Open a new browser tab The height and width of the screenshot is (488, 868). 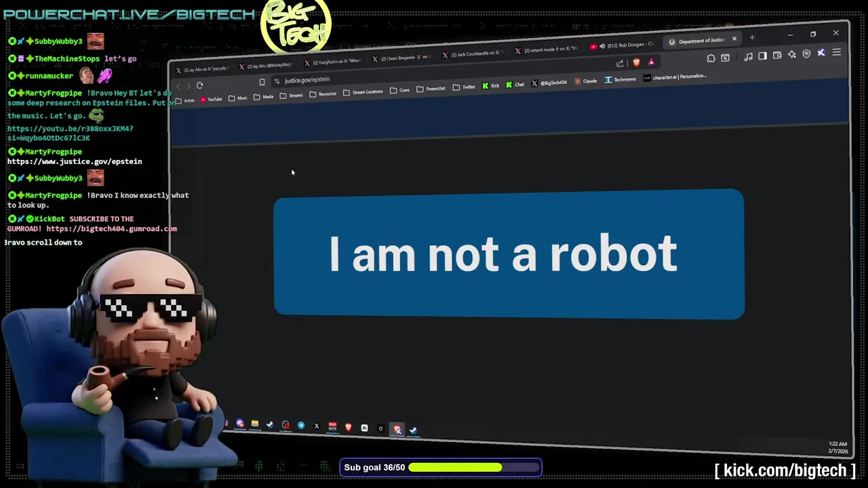pyautogui.click(x=752, y=38)
